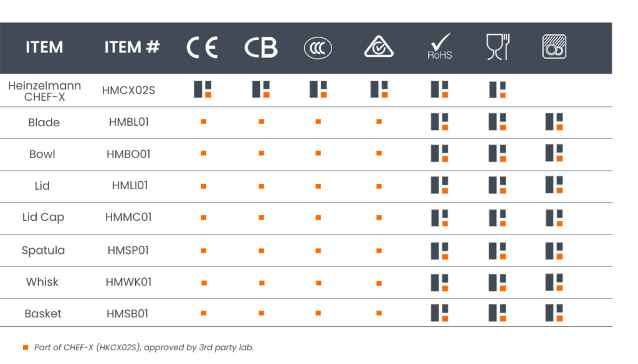
Task: Click the Basket row dishwasher-safe logo mark
Action: (x=554, y=313)
